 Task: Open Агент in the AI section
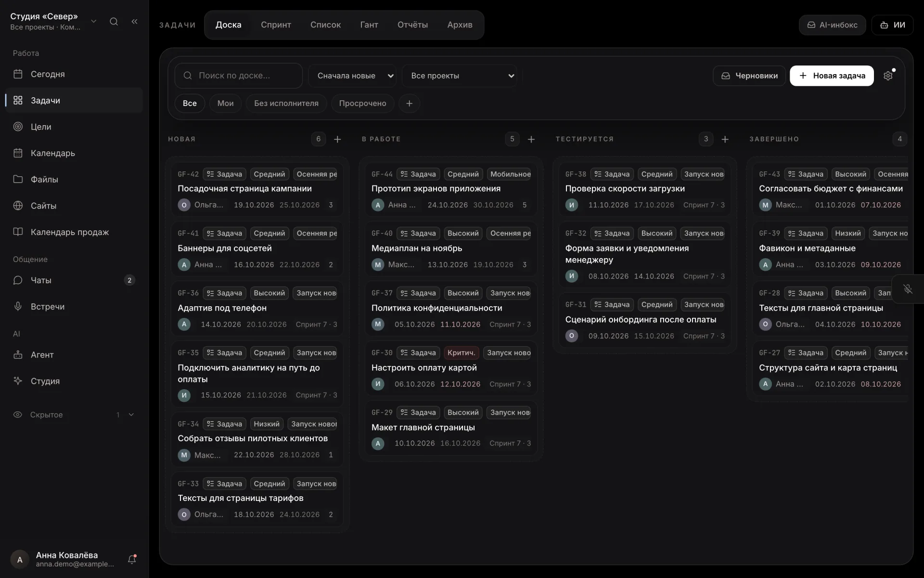(74, 355)
